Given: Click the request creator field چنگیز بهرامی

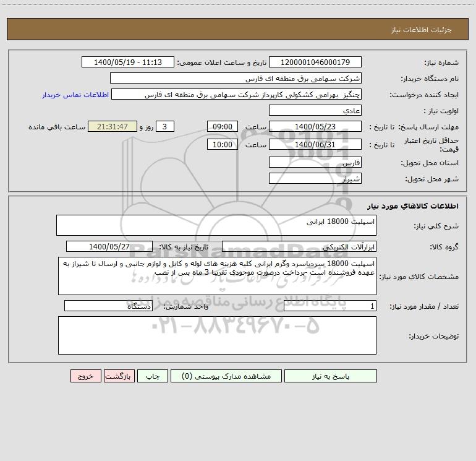Looking at the screenshot, I should point(237,94).
